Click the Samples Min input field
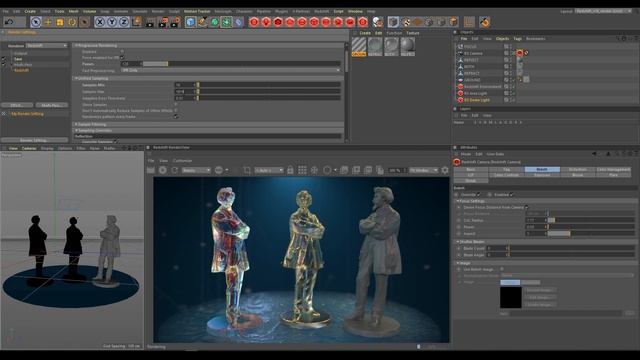 pyautogui.click(x=184, y=85)
